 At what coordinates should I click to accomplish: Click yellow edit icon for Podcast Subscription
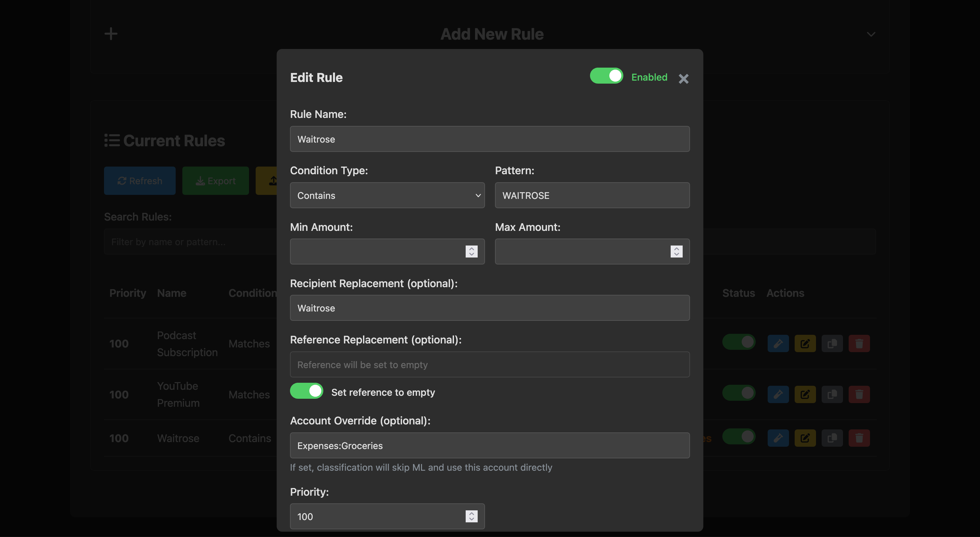tap(805, 344)
